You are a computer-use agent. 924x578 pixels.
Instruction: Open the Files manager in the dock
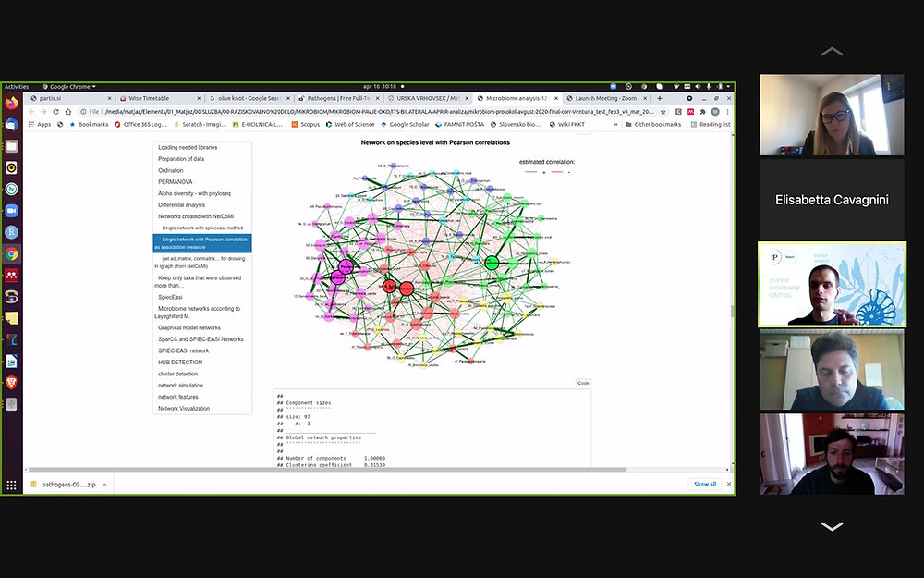click(11, 146)
